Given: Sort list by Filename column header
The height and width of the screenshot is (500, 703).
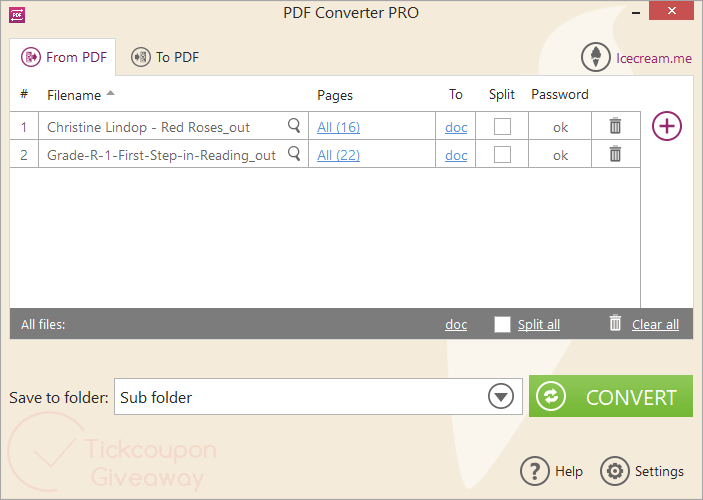Looking at the screenshot, I should point(74,95).
